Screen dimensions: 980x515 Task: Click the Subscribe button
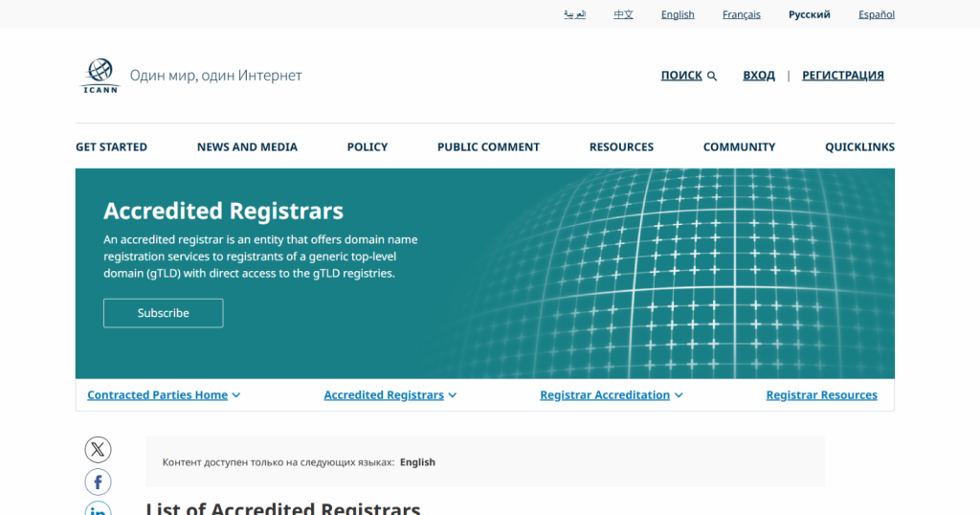(x=163, y=313)
